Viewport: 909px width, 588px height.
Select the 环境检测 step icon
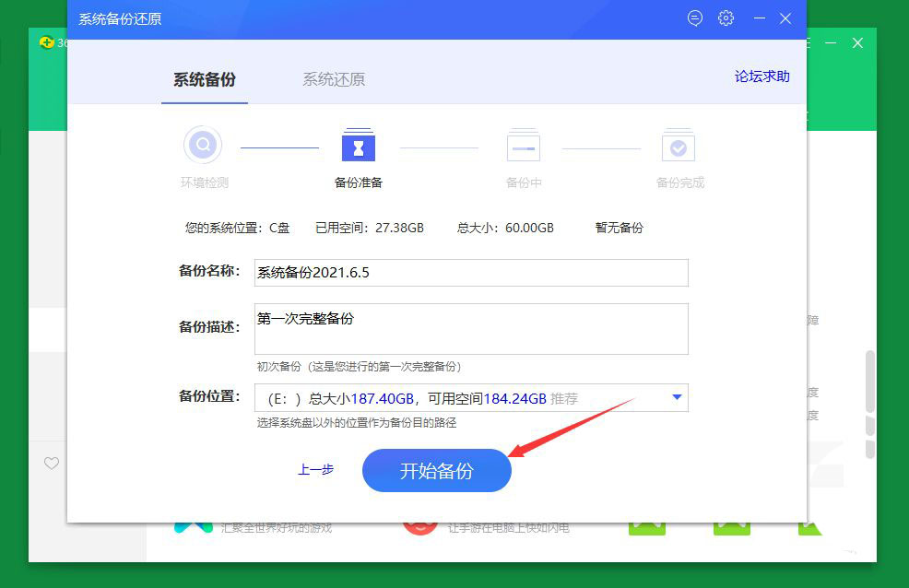(x=203, y=145)
